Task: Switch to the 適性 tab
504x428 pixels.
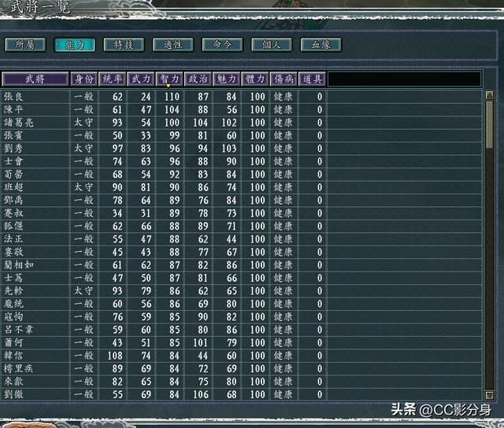Action: [x=173, y=45]
